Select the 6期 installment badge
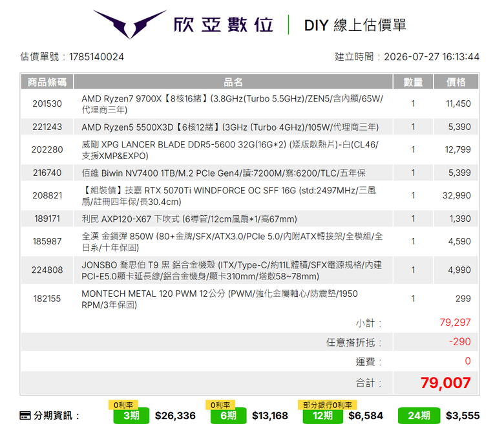This screenshot has height=430, width=504. [x=228, y=416]
